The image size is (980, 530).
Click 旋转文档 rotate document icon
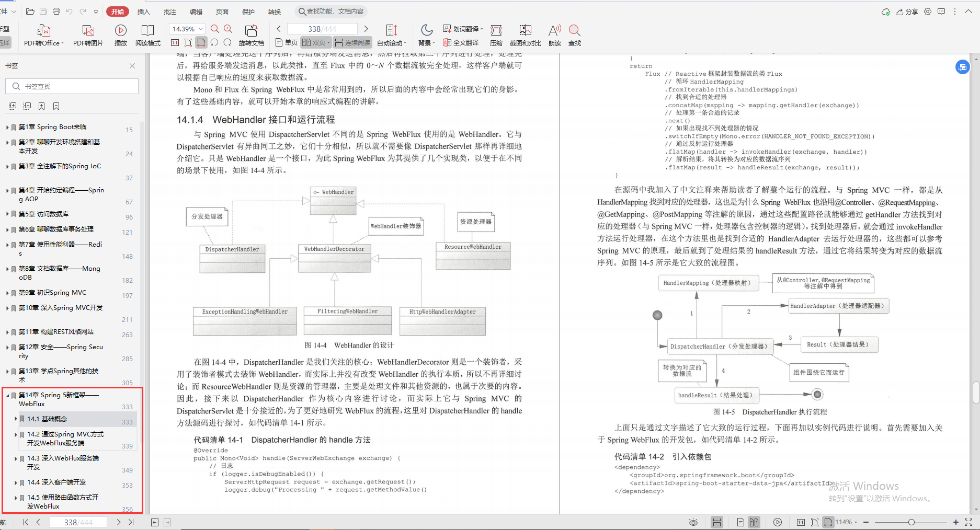pos(252,36)
